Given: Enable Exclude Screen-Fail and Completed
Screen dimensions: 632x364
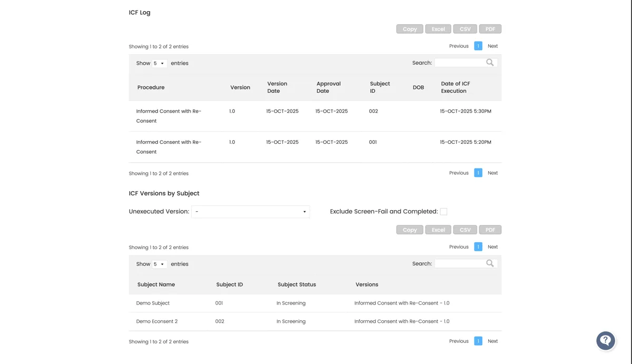Looking at the screenshot, I should (444, 211).
